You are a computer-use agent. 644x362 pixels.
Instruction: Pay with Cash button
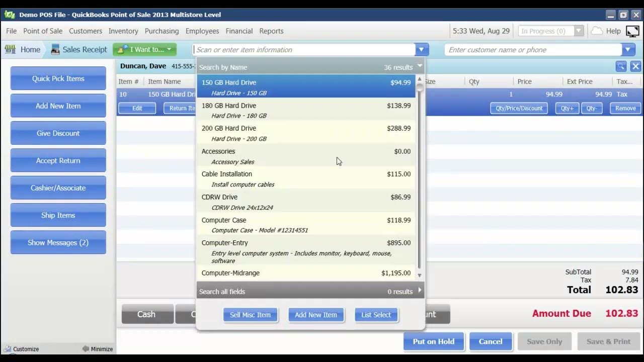[146, 314]
